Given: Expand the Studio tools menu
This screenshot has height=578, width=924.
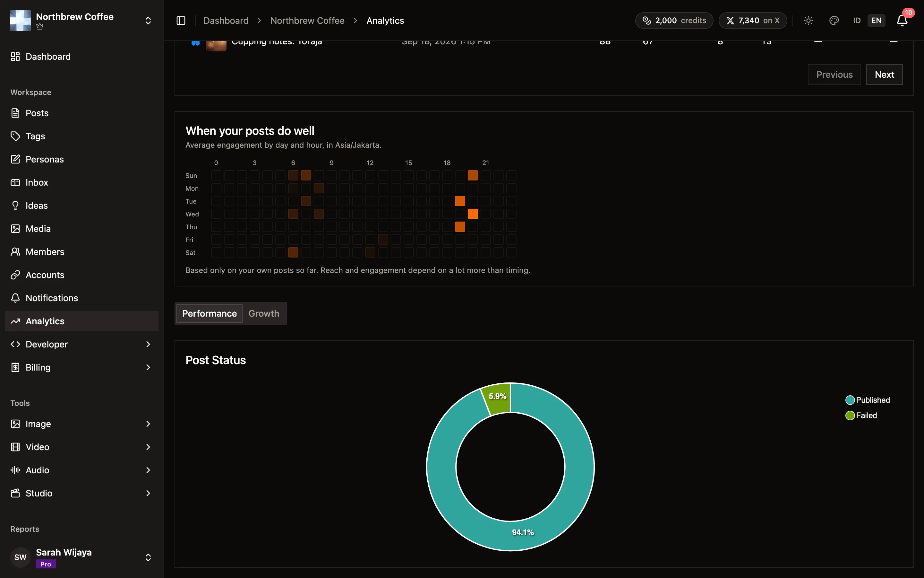Looking at the screenshot, I should click(82, 493).
